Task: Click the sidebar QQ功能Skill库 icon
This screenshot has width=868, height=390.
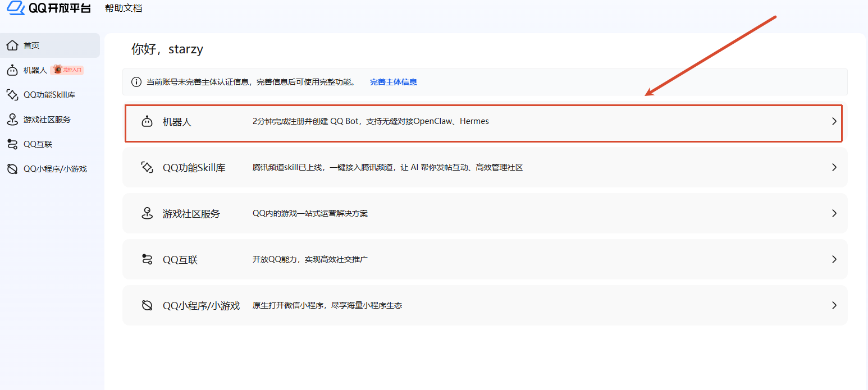Action: pyautogui.click(x=12, y=95)
